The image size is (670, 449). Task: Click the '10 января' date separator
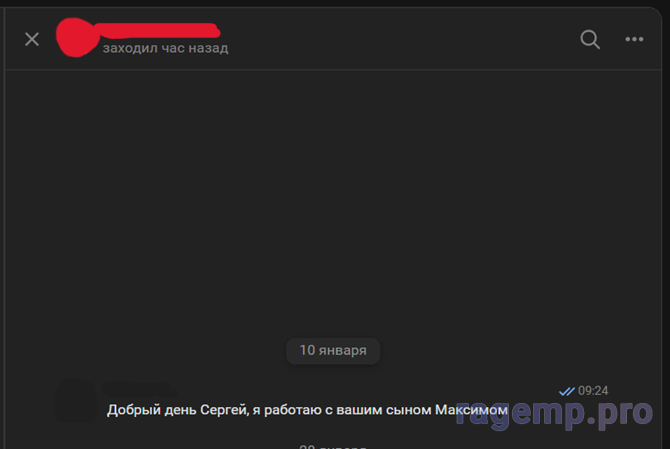point(333,351)
